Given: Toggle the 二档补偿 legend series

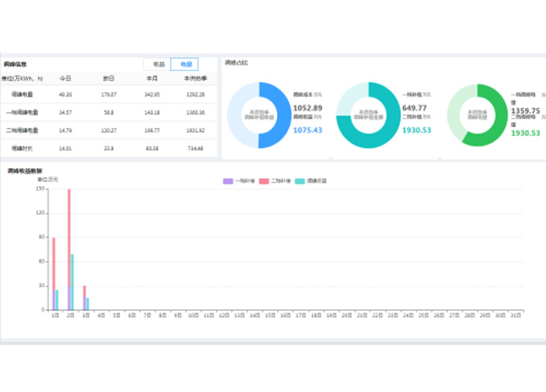Looking at the screenshot, I should (x=281, y=182).
